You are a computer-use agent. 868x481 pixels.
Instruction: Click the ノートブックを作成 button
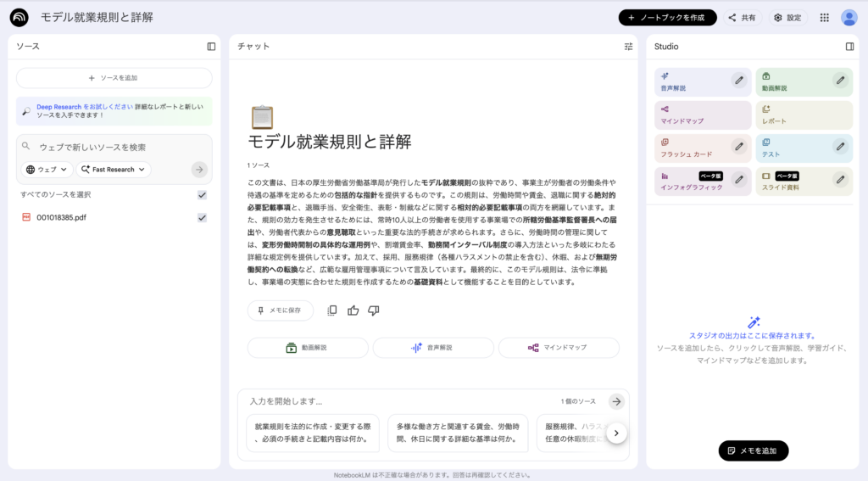click(x=667, y=18)
